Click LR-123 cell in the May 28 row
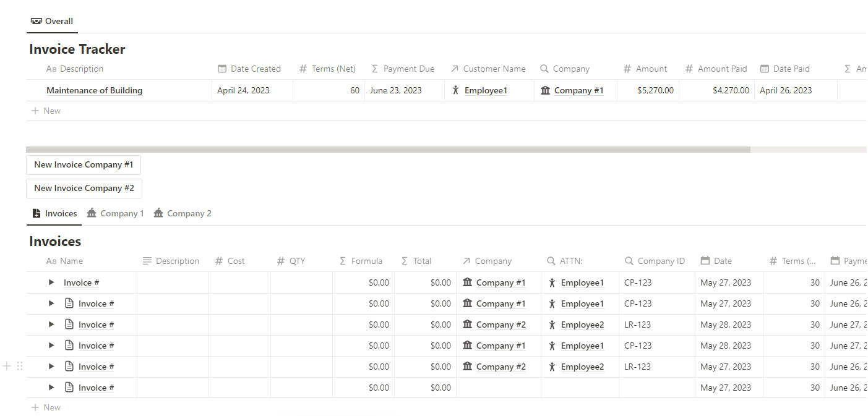 pyautogui.click(x=656, y=325)
